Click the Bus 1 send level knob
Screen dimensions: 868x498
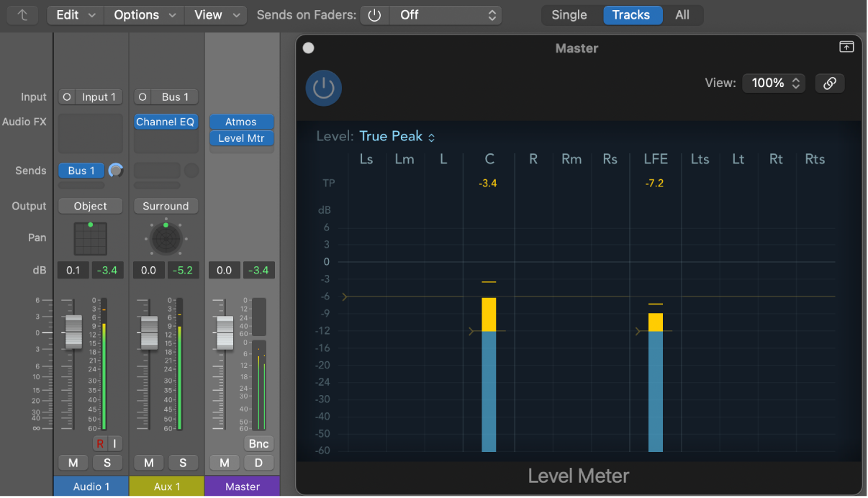coord(115,171)
